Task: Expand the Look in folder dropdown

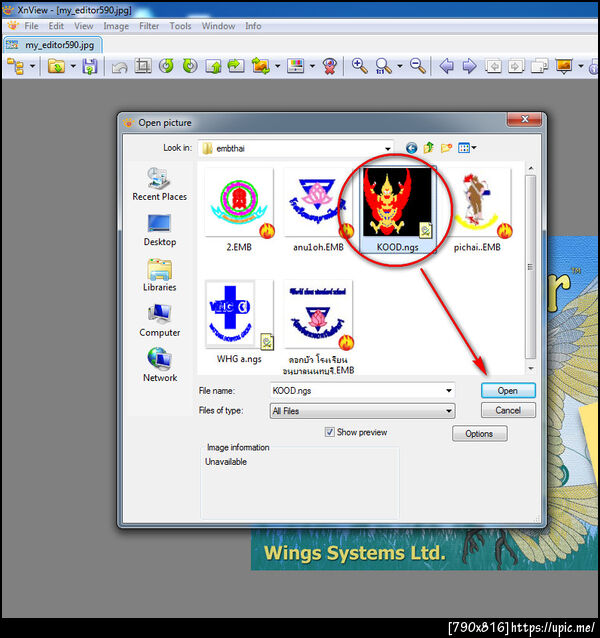Action: tap(388, 149)
